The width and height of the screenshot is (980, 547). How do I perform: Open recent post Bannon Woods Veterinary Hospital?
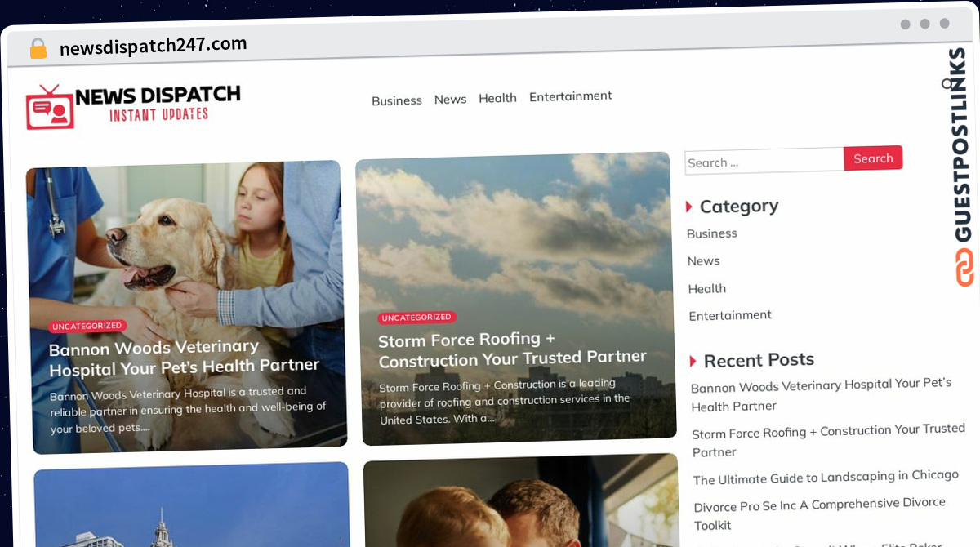point(822,394)
